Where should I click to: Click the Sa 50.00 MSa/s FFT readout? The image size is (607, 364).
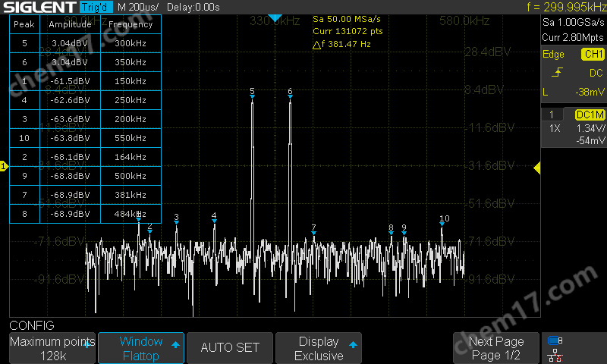click(347, 19)
